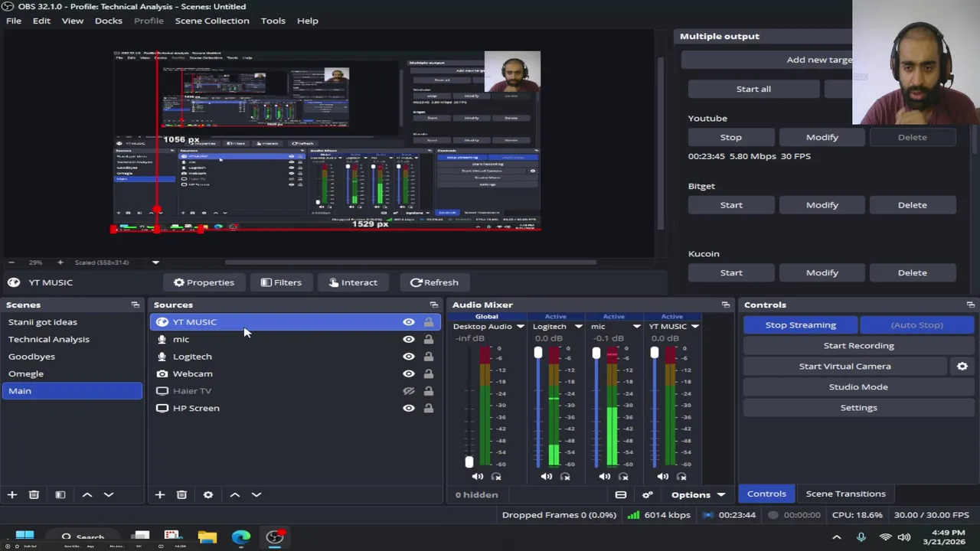
Task: Open advanced audio properties gears icon
Action: tap(648, 495)
